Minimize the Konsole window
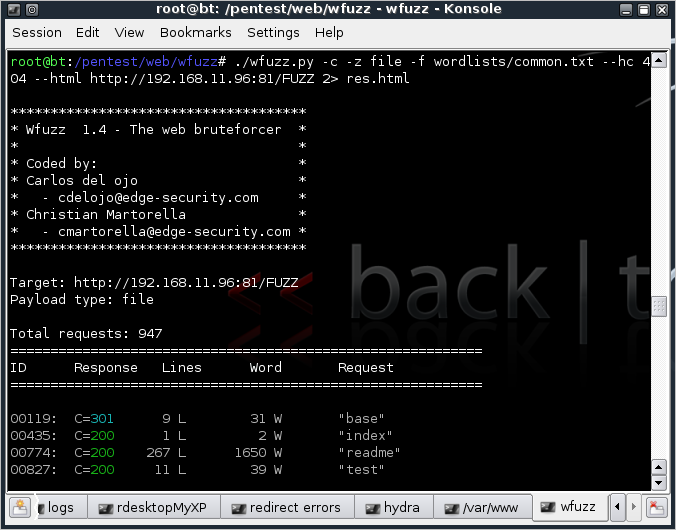The image size is (676, 530). click(626, 9)
